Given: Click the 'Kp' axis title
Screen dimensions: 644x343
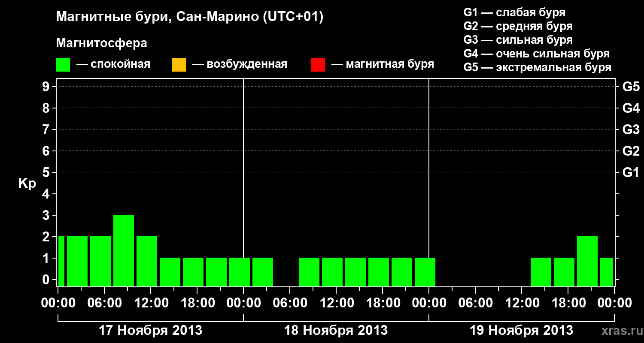Looking at the screenshot, I should click(x=27, y=184).
